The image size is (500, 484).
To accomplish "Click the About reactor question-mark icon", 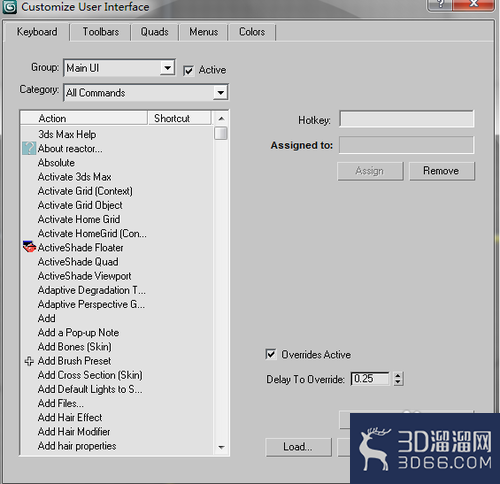I will (29, 148).
